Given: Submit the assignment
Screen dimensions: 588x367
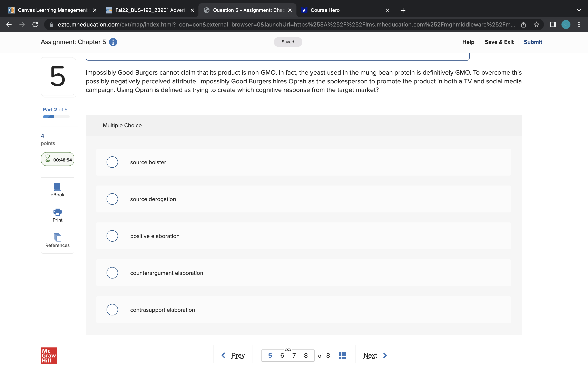Looking at the screenshot, I should (x=533, y=42).
